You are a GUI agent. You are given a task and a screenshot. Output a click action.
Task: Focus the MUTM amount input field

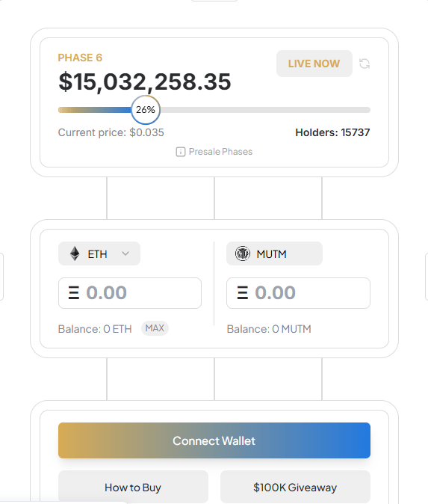tap(298, 293)
